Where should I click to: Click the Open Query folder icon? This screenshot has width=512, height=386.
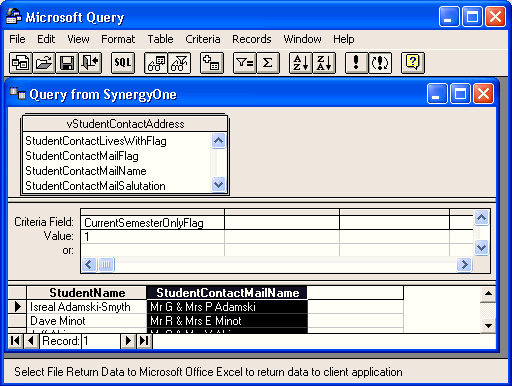[x=44, y=63]
